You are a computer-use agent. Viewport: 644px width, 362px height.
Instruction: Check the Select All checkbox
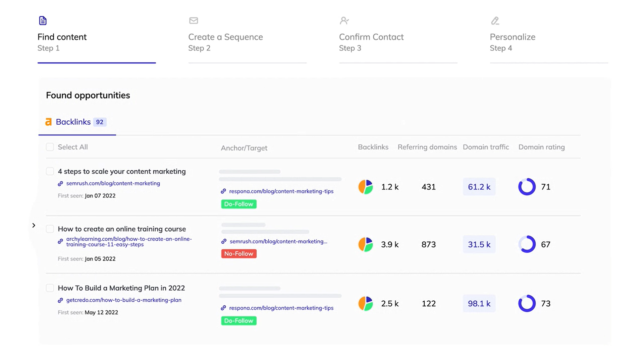(50, 147)
